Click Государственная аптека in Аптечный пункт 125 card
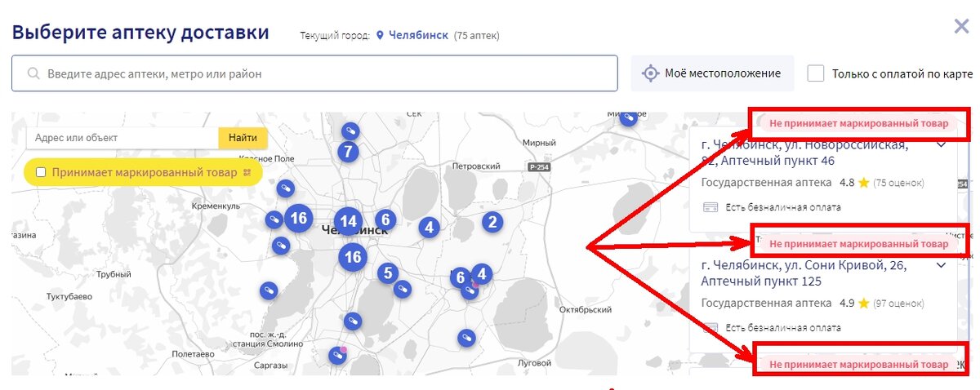The image size is (980, 390). (767, 303)
